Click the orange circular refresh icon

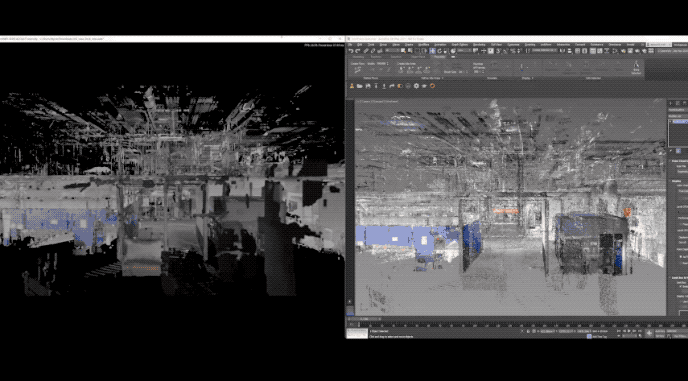[x=433, y=86]
